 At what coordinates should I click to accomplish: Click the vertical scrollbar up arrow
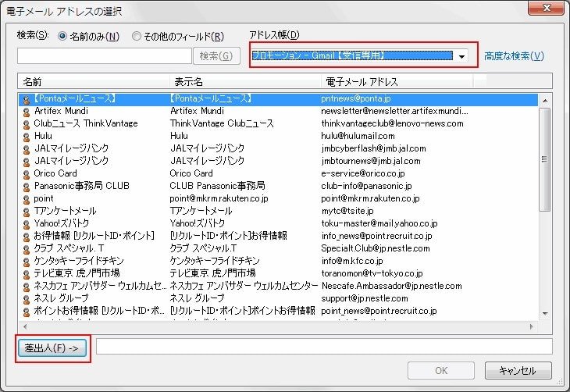[545, 101]
